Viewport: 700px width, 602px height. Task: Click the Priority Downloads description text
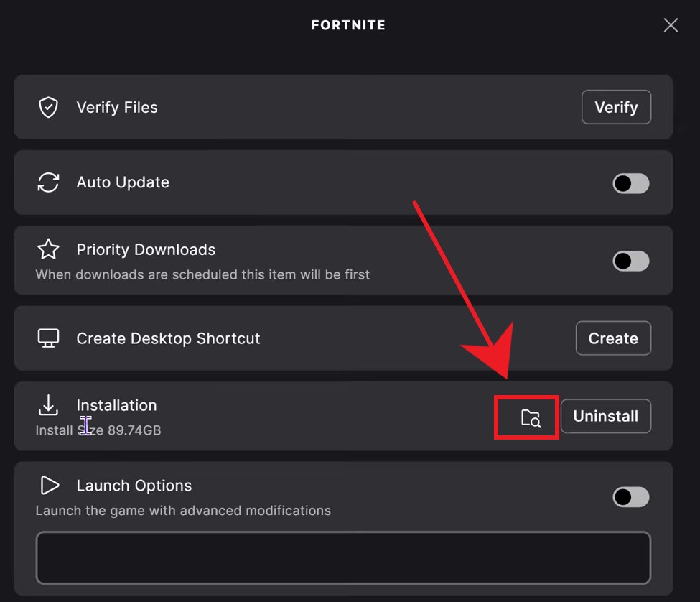[202, 274]
